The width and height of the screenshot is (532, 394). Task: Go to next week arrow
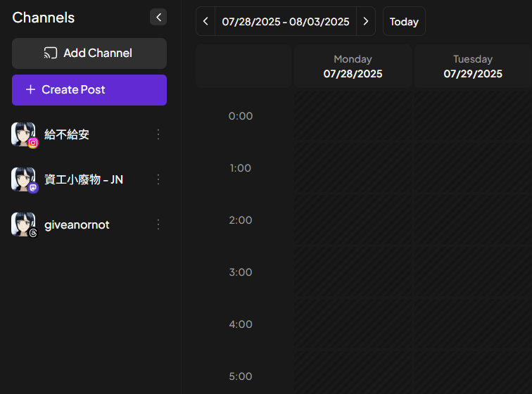pos(365,22)
